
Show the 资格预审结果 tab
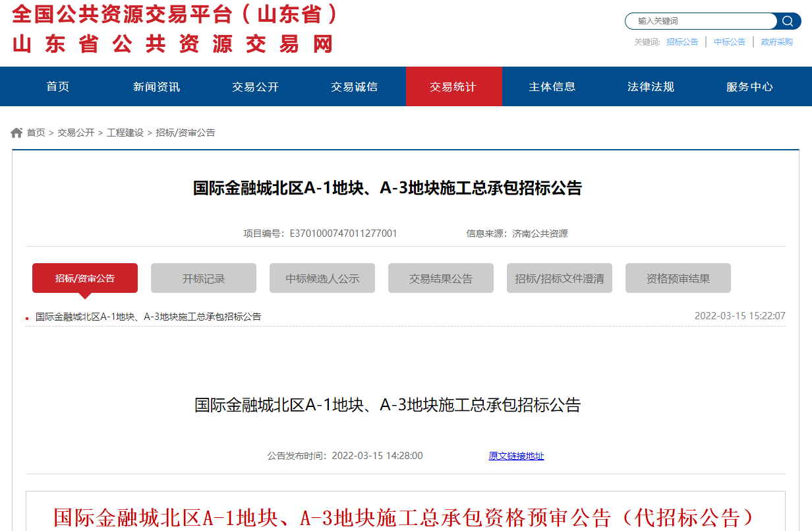tap(678, 278)
